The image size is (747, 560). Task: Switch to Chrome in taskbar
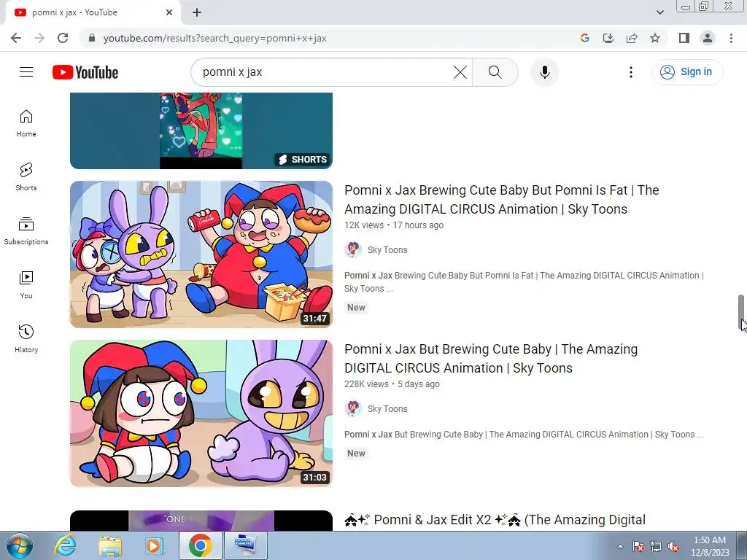(x=200, y=545)
